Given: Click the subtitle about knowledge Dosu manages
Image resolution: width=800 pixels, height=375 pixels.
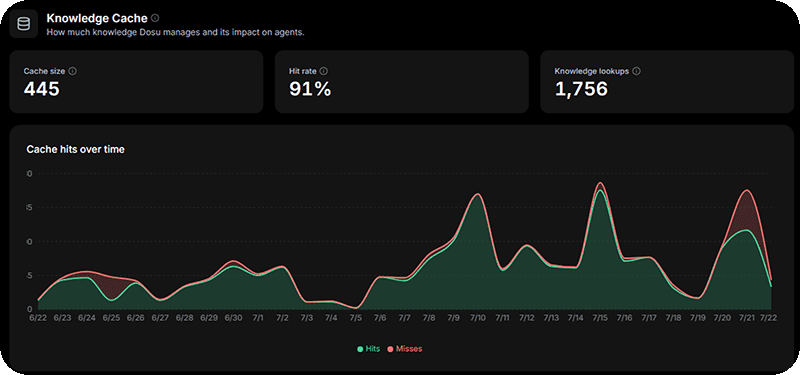Looking at the screenshot, I should (x=176, y=32).
